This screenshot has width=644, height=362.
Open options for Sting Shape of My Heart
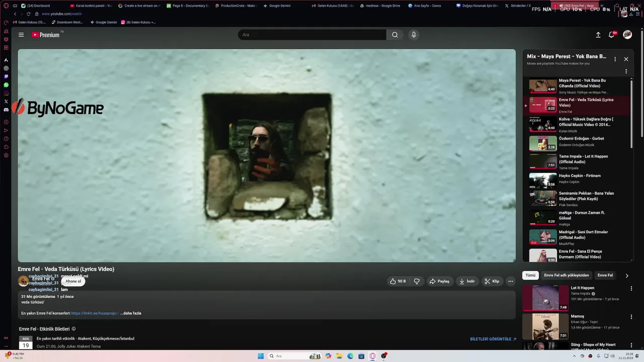pos(631,345)
